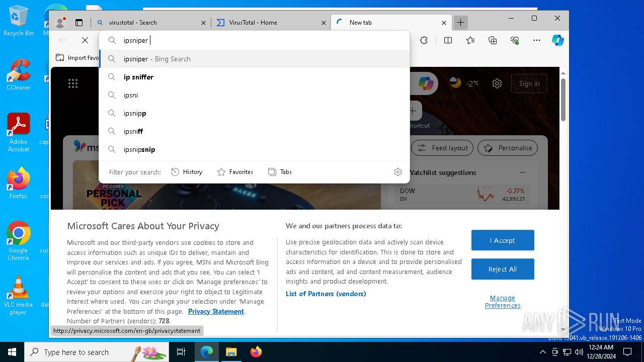Screen dimensions: 644x362
Task: Open Settings and more ellipsis
Action: tap(537, 40)
